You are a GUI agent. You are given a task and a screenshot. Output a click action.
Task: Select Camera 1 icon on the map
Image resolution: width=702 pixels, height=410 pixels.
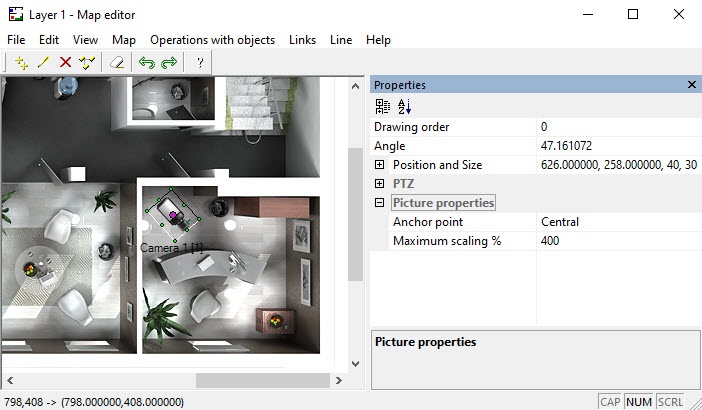point(173,215)
